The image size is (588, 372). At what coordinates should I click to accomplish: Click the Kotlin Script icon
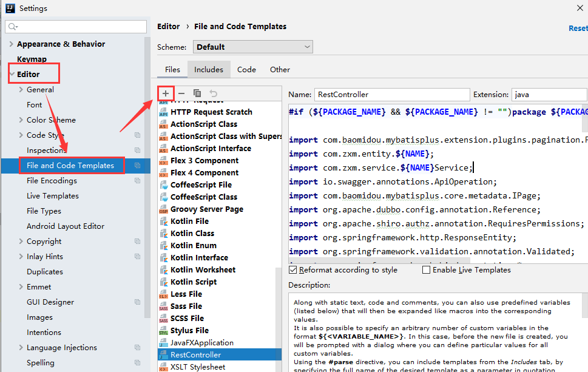(x=163, y=282)
